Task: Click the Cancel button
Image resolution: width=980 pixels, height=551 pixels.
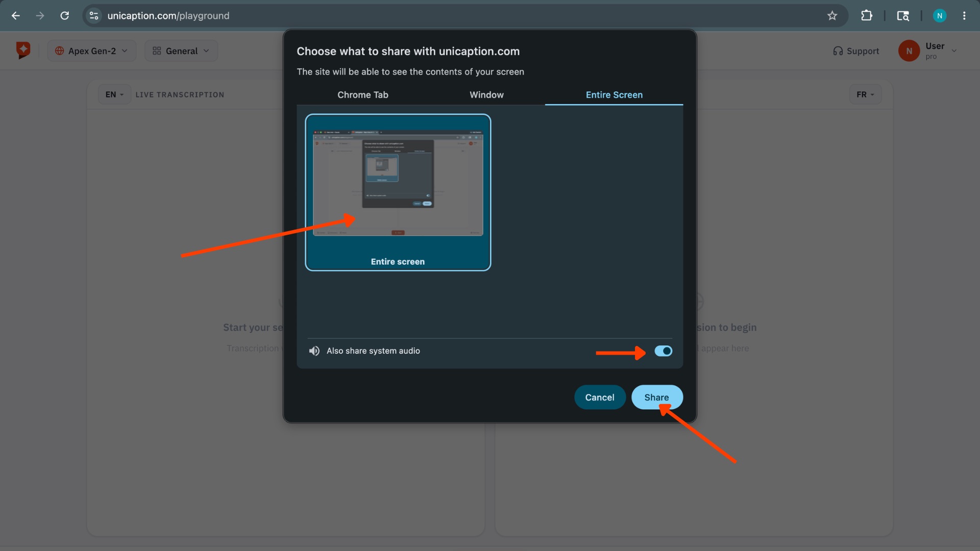Action: (x=600, y=397)
